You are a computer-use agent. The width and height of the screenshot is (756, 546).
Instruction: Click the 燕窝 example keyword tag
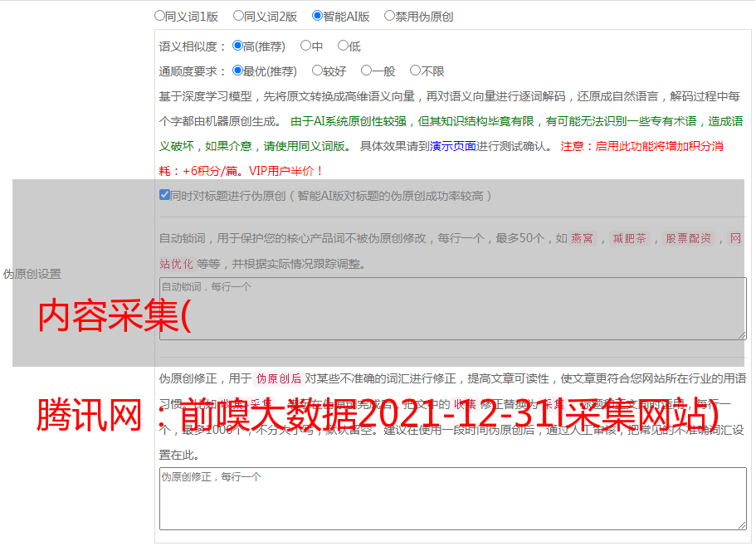tap(582, 238)
